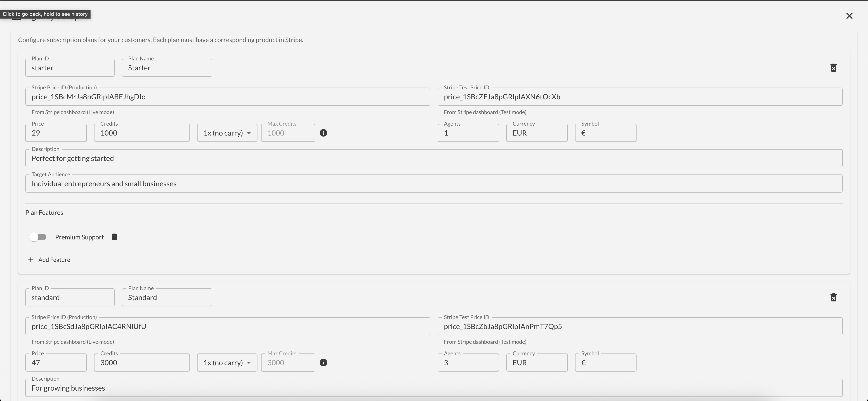The image size is (868, 401).
Task: Edit Starter plan Currency field
Action: (x=536, y=133)
